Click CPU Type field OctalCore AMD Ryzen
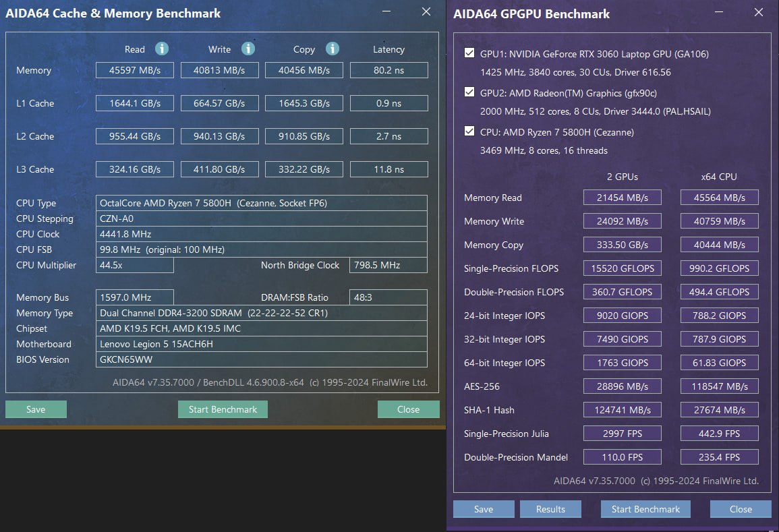This screenshot has width=779, height=532. 261,203
